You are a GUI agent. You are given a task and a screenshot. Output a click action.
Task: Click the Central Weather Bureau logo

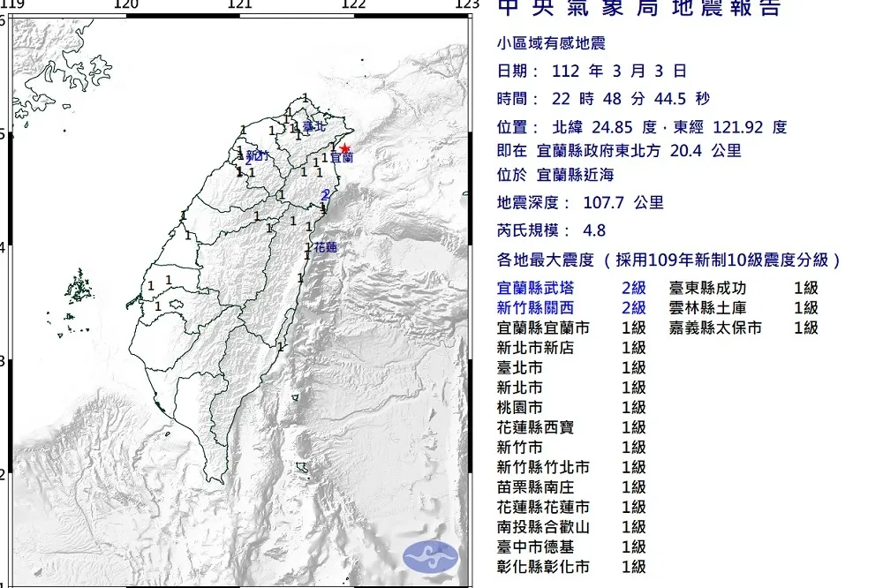431,558
